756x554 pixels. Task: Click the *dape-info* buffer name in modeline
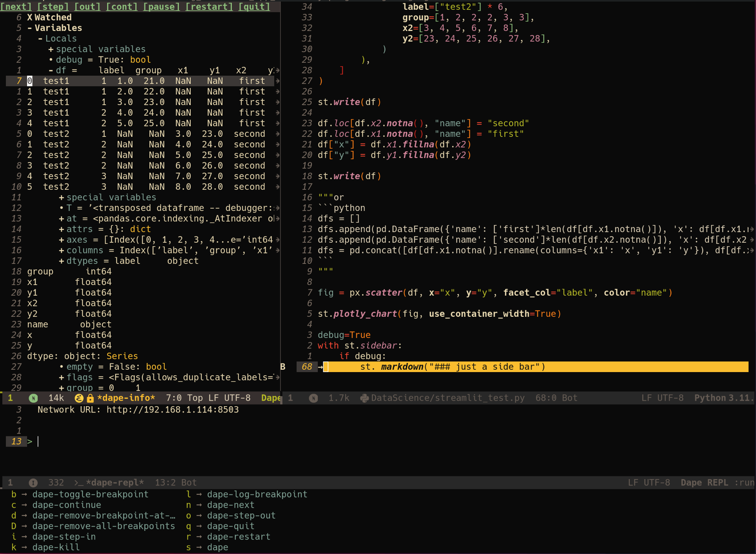126,398
